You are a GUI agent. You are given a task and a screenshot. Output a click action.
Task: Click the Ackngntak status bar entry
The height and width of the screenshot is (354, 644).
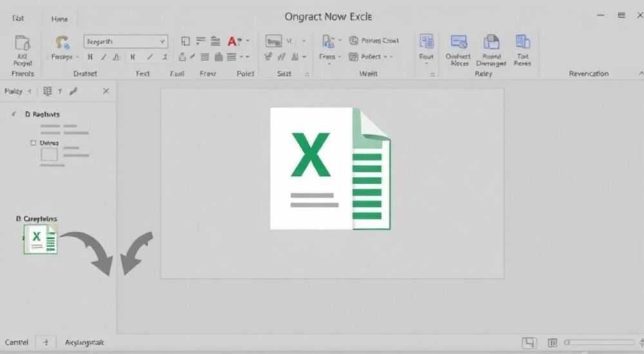pos(84,342)
